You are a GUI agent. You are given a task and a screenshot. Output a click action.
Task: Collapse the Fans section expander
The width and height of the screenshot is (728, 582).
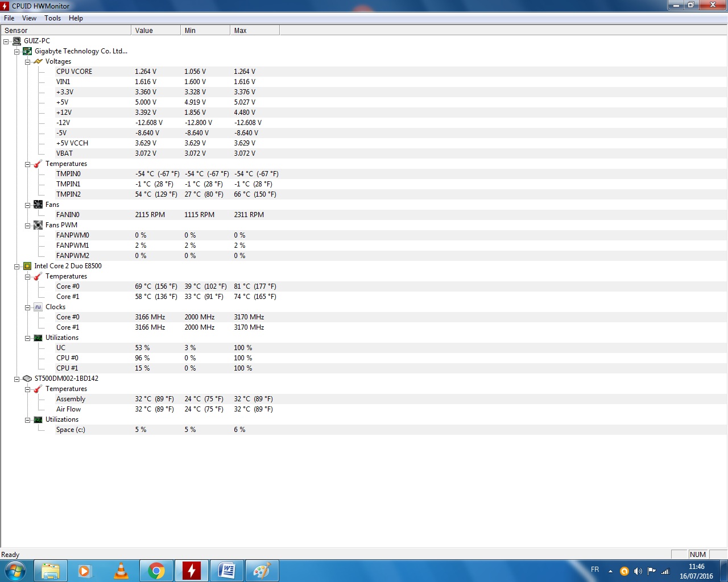(27, 205)
